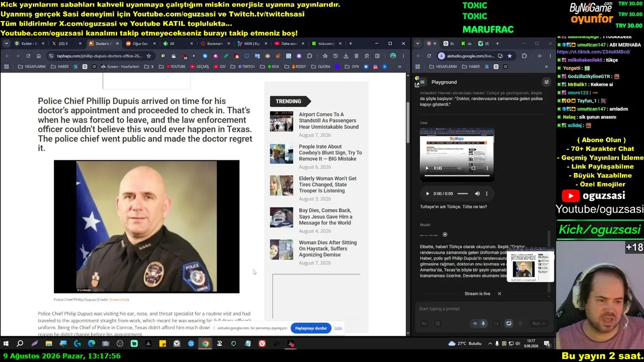The height and width of the screenshot is (362, 644).
Task: Open Windows Start menu
Action: 6,344
